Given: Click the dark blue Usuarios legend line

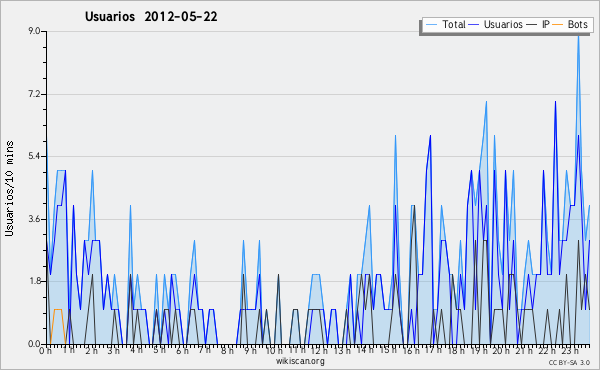Looking at the screenshot, I should point(474,25).
